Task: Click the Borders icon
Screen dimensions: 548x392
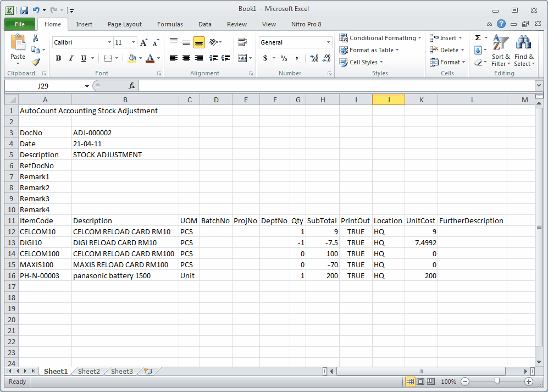Action: pos(108,58)
